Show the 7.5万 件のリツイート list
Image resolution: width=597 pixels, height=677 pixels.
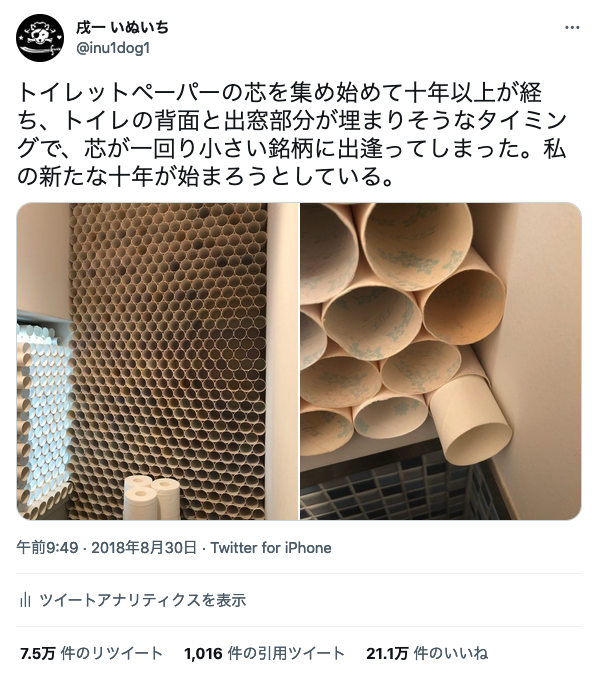pos(91,653)
